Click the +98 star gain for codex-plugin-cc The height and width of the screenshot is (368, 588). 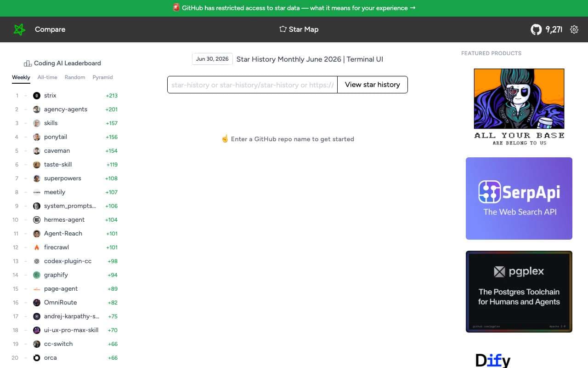pos(113,261)
